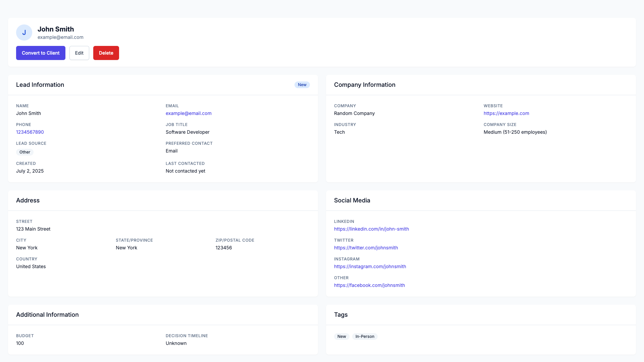Select the Additional Information section title
644x362 pixels.
tap(47, 315)
